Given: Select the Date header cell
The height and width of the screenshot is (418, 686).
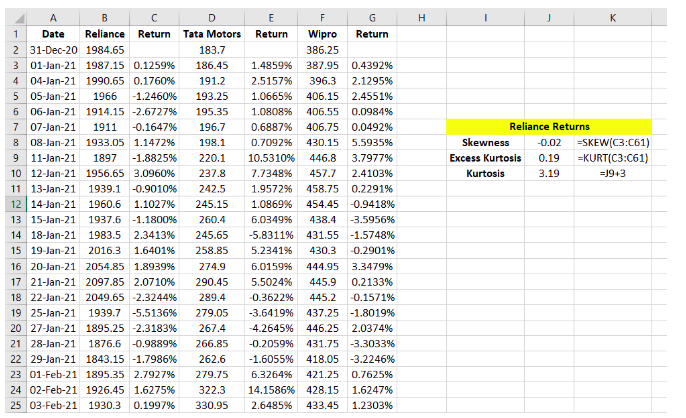Looking at the screenshot, I should point(53,34).
